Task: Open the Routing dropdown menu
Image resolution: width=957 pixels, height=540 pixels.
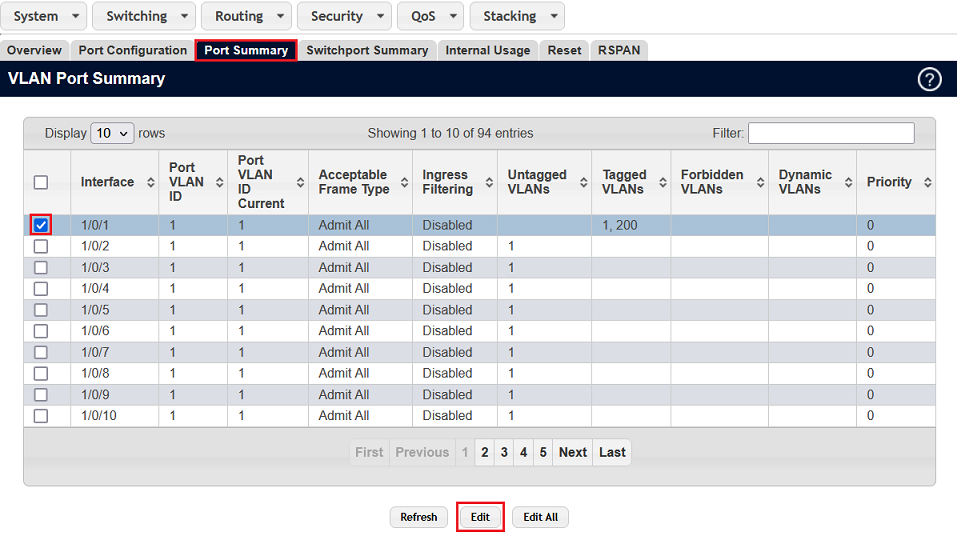Action: point(247,16)
